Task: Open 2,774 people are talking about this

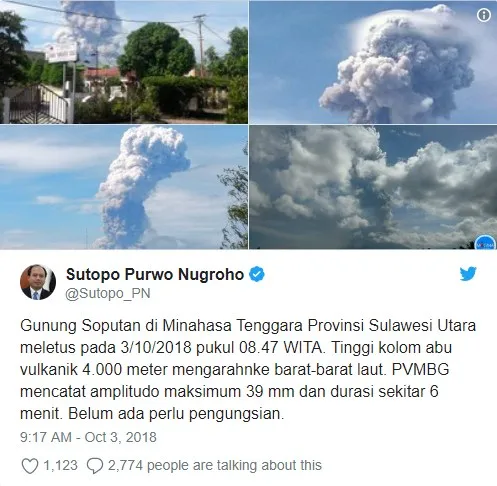Action: (215, 465)
